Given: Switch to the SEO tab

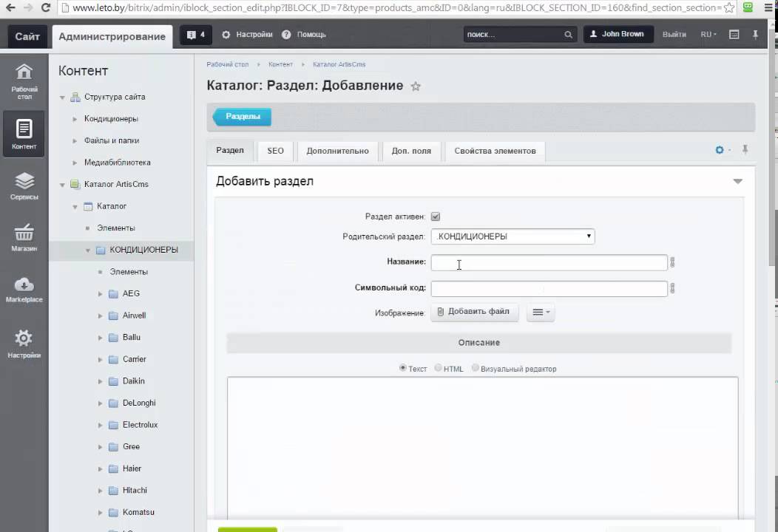Looking at the screenshot, I should coord(275,151).
